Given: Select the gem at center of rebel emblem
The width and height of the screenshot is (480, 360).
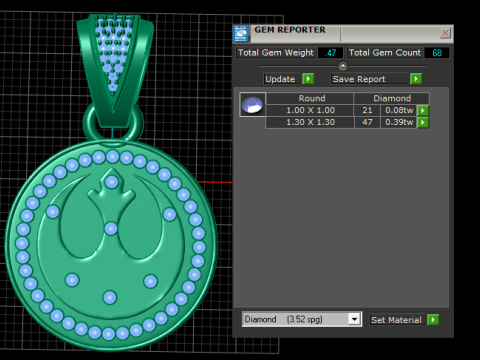Looking at the screenshot, I should 111,229.
